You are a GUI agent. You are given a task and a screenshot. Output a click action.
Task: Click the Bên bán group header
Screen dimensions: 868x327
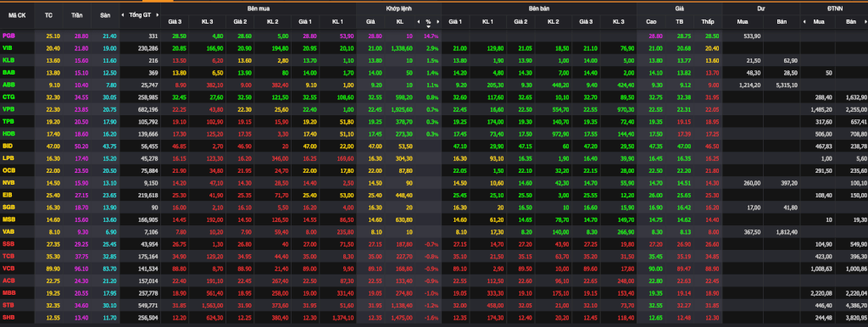[x=539, y=8]
